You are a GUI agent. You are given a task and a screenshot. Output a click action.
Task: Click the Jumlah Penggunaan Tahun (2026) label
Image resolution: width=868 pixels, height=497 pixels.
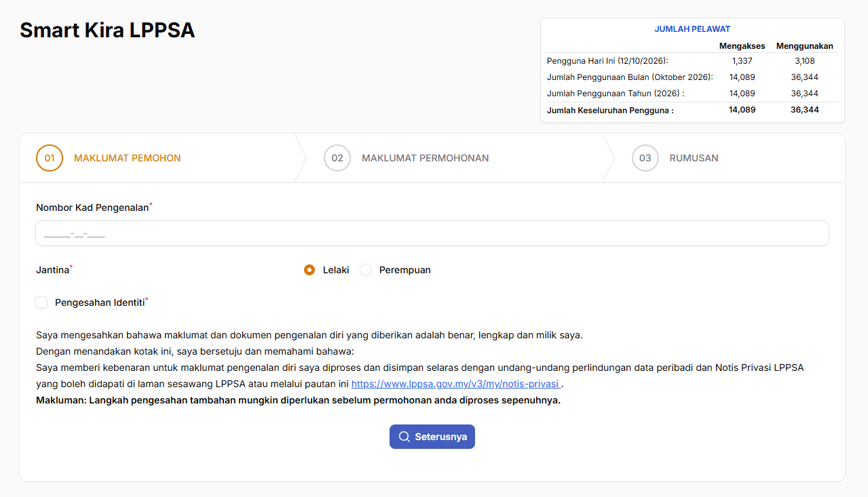click(616, 94)
